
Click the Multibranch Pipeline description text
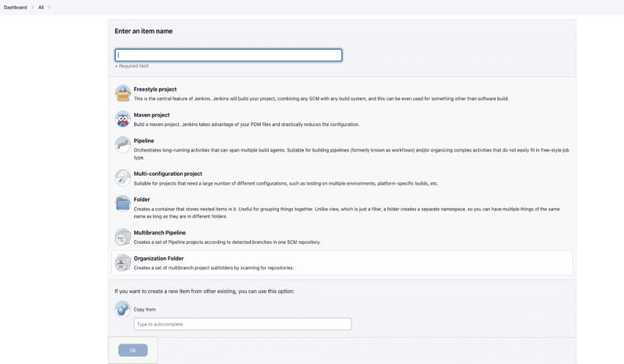(x=227, y=242)
